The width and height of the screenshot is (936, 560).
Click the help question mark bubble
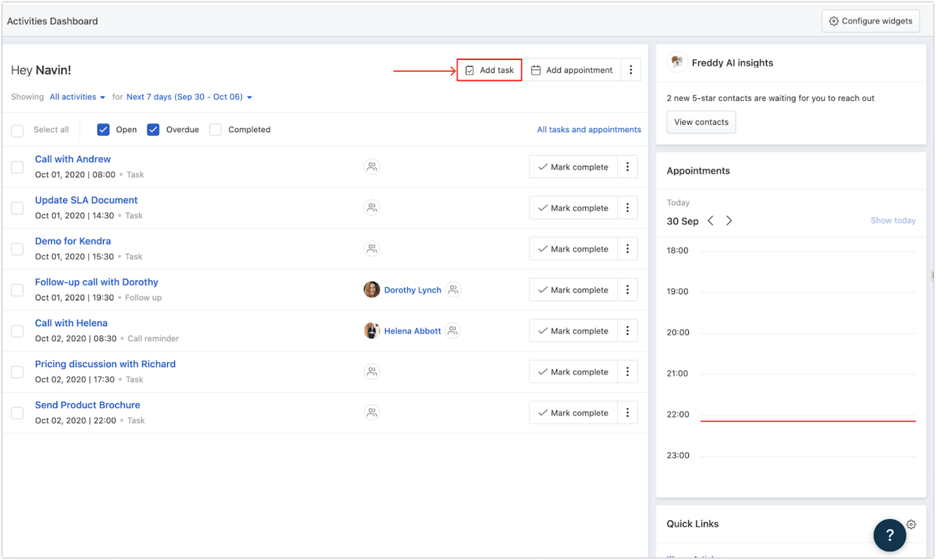(889, 535)
